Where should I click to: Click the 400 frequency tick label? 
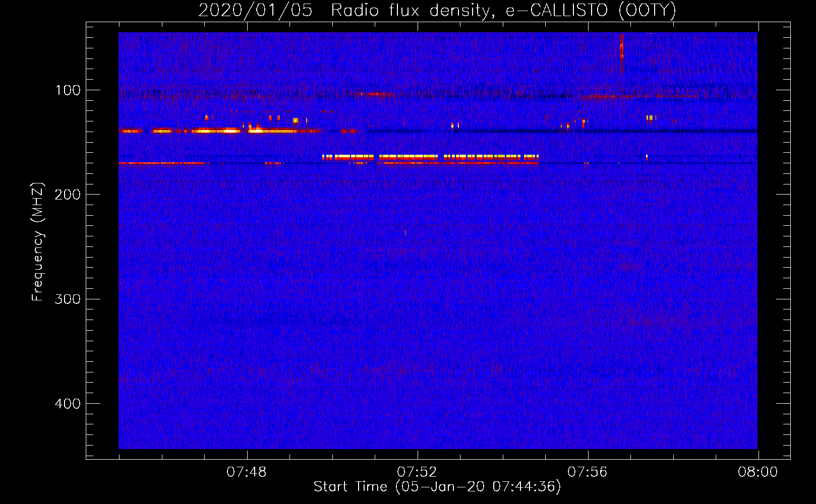coord(68,404)
